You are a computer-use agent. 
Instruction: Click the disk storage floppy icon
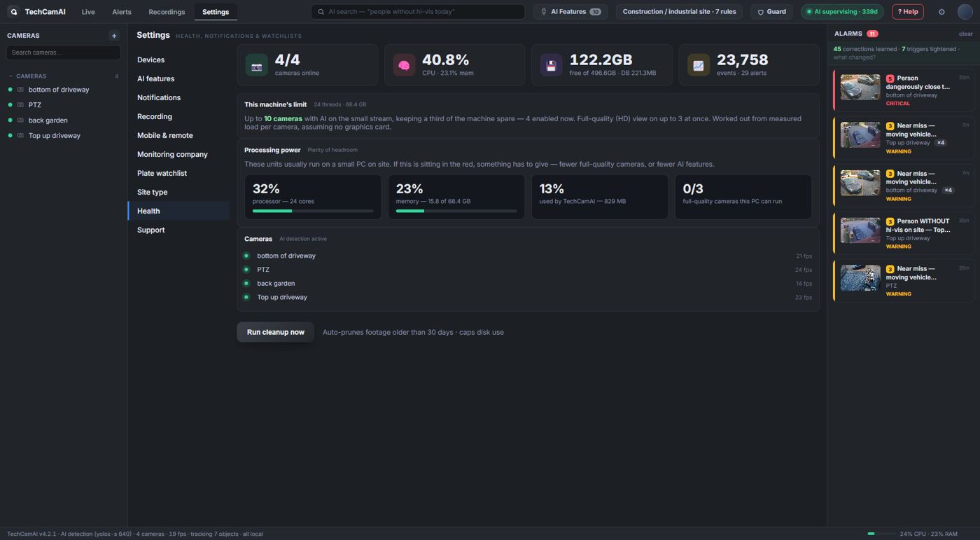[x=551, y=65]
